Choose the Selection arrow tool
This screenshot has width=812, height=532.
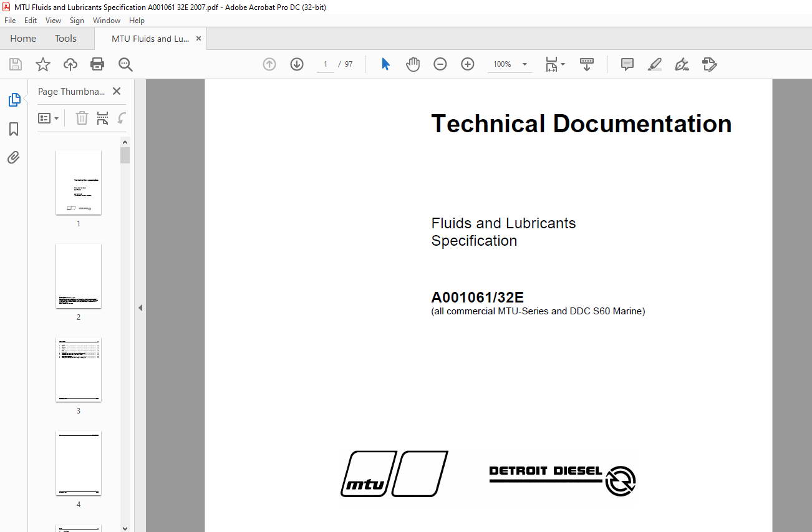point(385,64)
